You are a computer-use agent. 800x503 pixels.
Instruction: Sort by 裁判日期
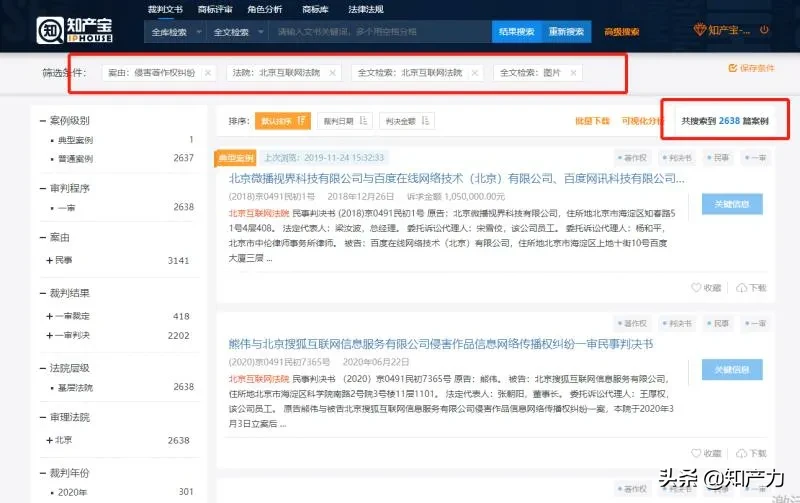345,121
